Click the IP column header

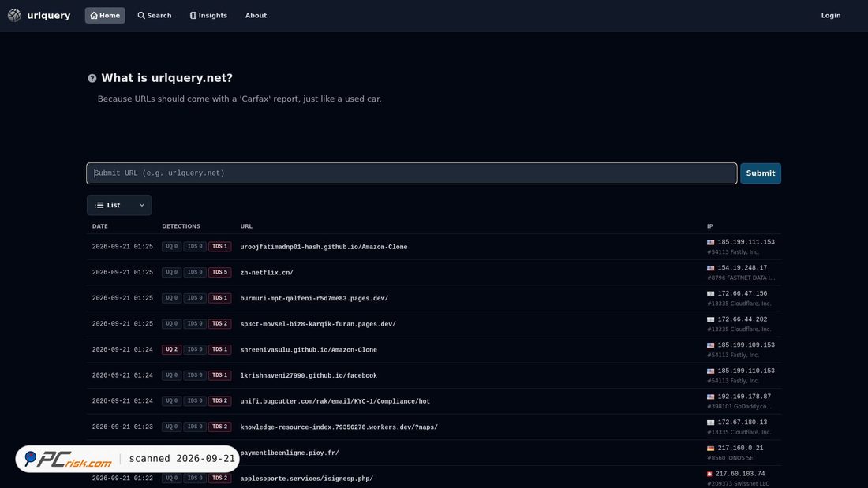pyautogui.click(x=709, y=226)
